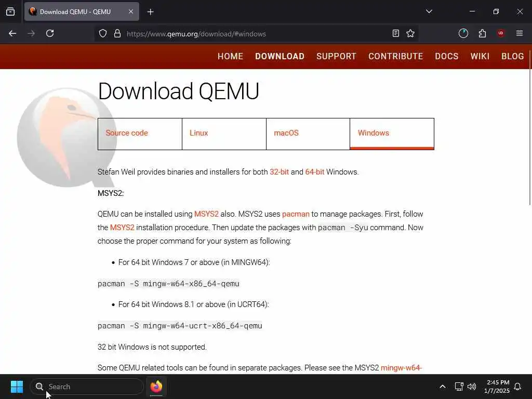Follow the MSYS2 link after 'installed using'
The height and width of the screenshot is (399, 532).
206,214
